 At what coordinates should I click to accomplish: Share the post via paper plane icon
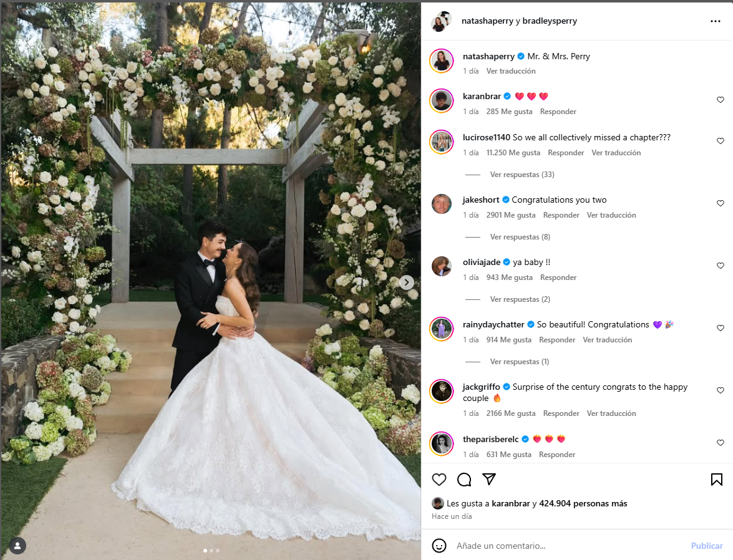pyautogui.click(x=489, y=479)
